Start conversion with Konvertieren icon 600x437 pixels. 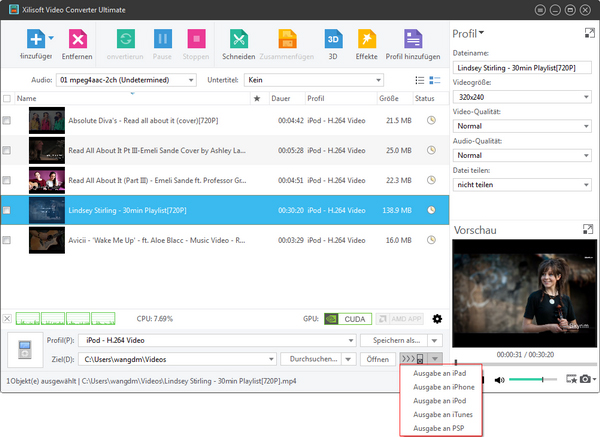coord(126,39)
